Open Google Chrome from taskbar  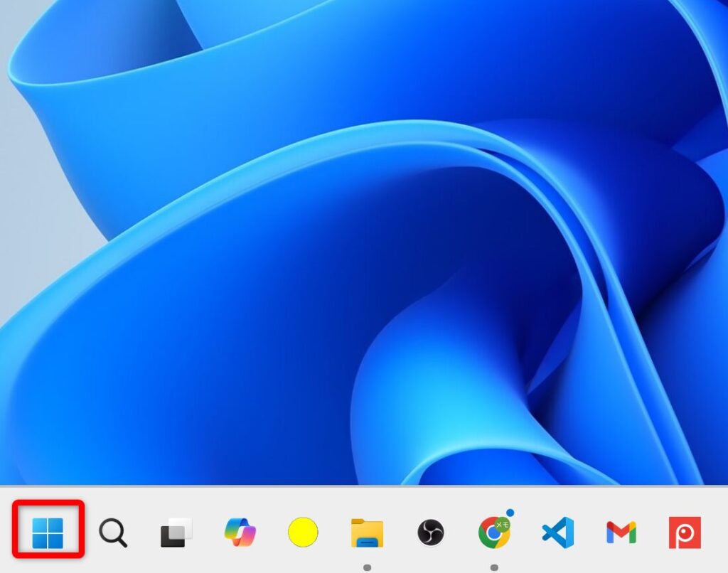(493, 533)
